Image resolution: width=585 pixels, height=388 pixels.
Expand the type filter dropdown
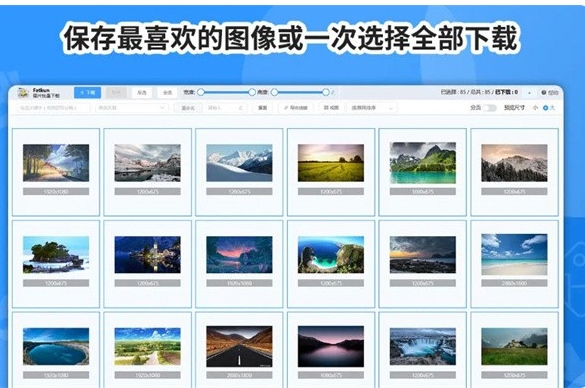pos(131,108)
